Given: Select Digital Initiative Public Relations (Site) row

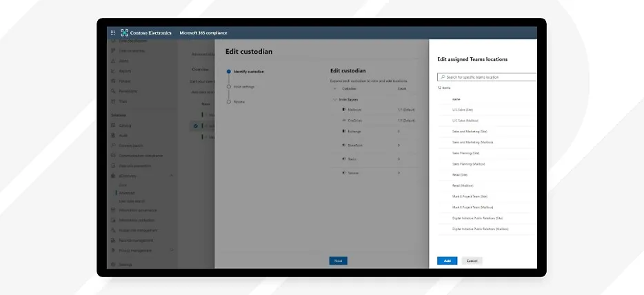Looking at the screenshot, I should [x=487, y=218].
